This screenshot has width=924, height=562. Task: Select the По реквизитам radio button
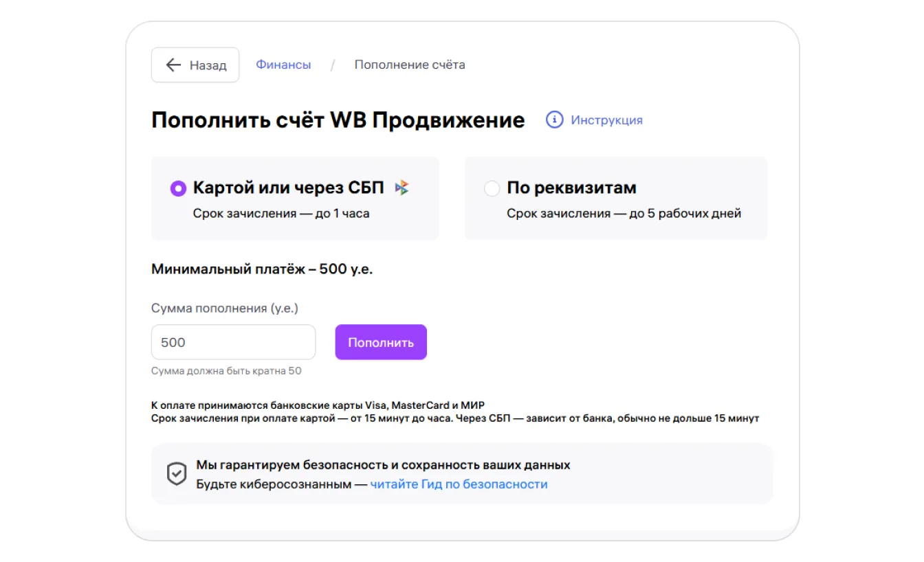coord(492,188)
